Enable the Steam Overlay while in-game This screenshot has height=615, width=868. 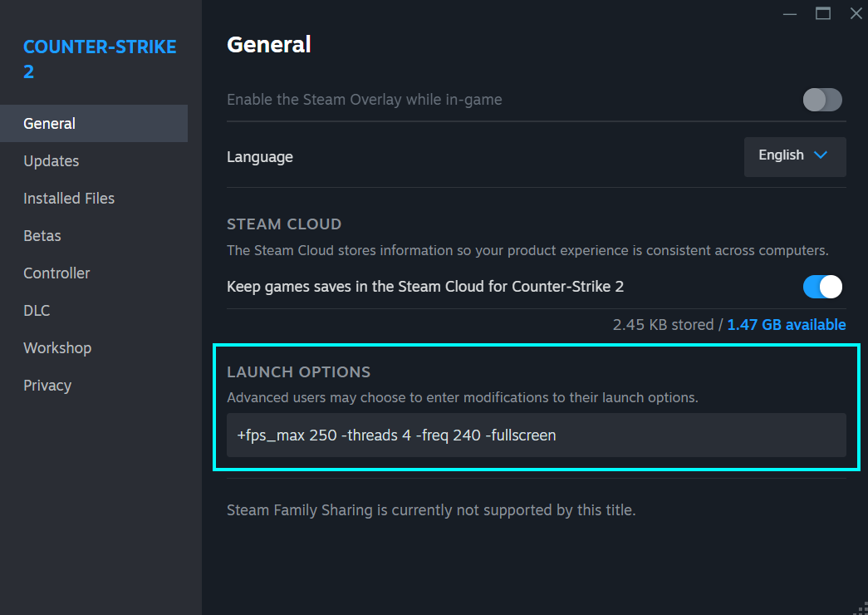[821, 99]
